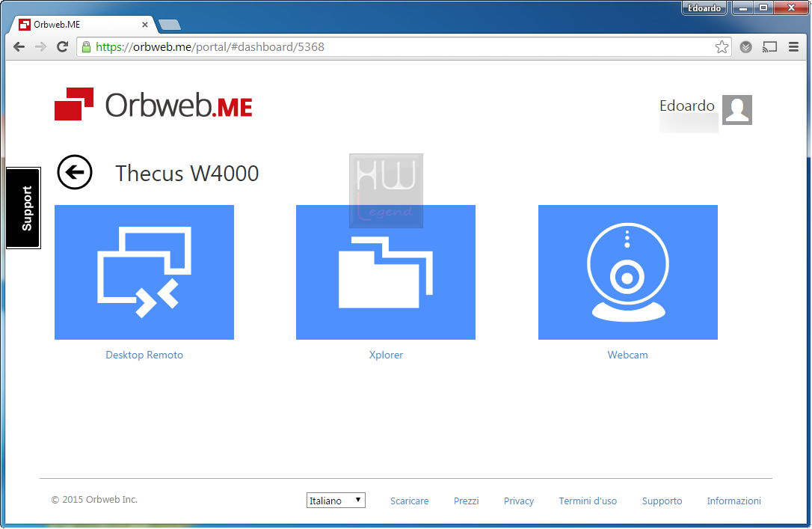Maximize the browser window
The image size is (812, 529).
coord(763,7)
